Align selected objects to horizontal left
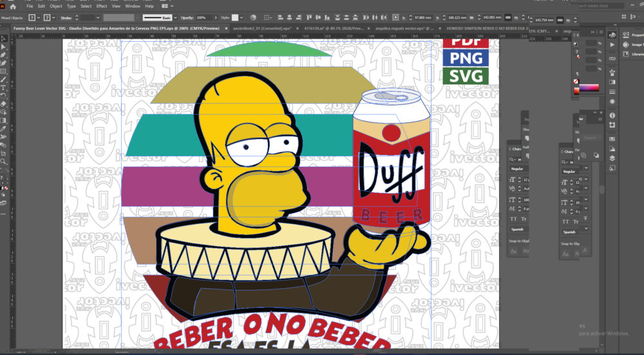 point(281,17)
